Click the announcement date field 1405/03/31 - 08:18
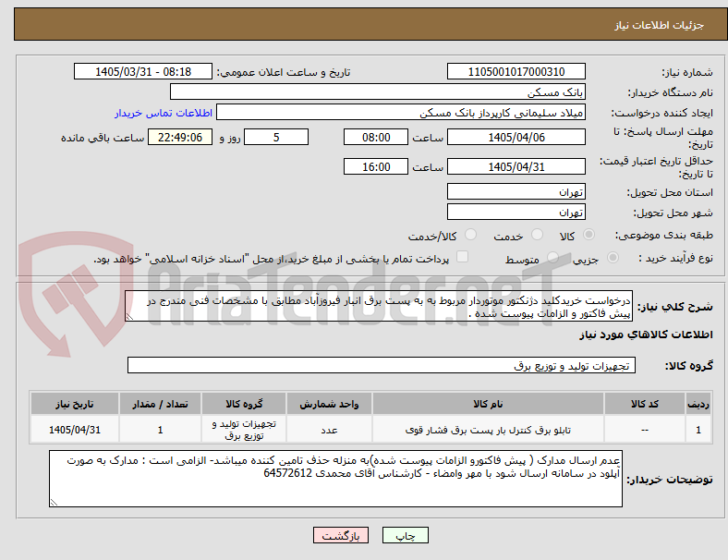 coord(143,71)
